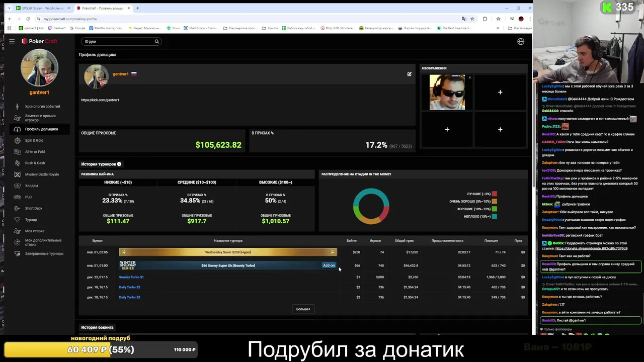Open the PokerCraft hamburger menu
Image resolution: width=644 pixels, height=362 pixels.
point(12,41)
